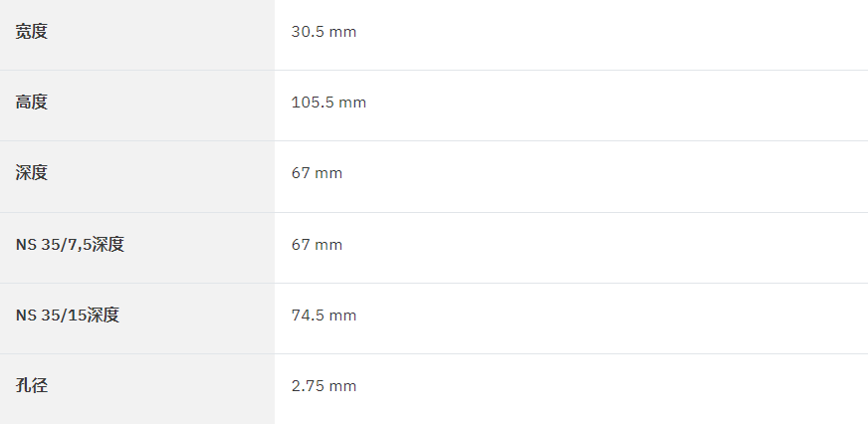The width and height of the screenshot is (868, 424).
Task: Select the 74.5 mm value
Action: point(324,315)
